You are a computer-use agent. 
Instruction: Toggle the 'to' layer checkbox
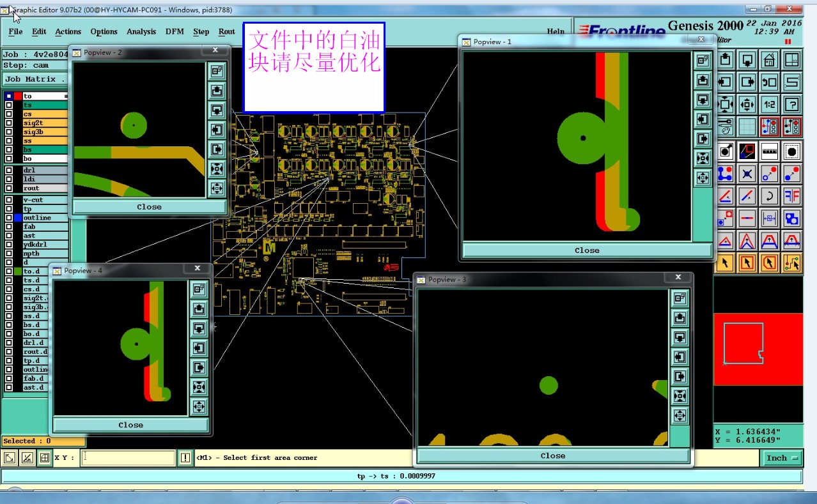(9, 96)
